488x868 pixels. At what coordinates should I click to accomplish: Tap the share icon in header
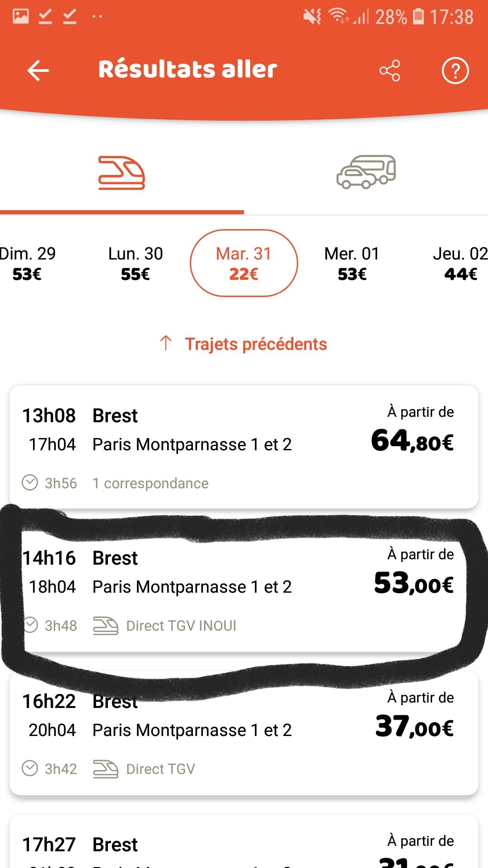389,71
